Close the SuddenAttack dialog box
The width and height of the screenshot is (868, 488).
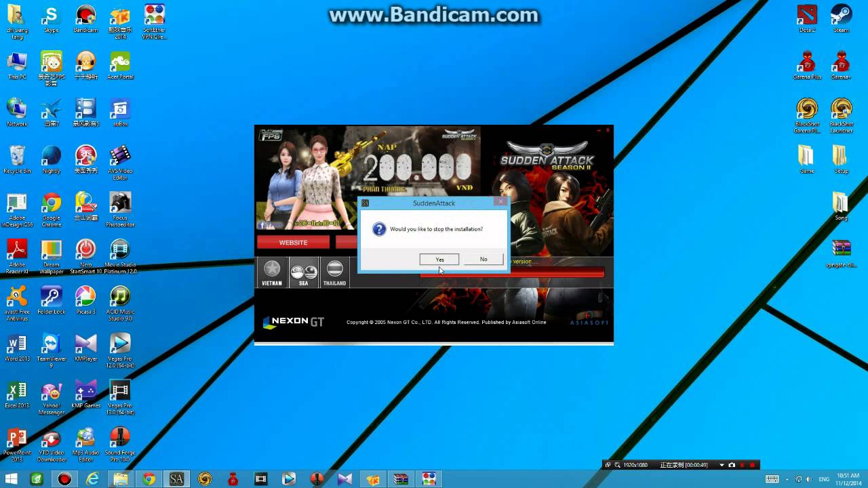(500, 202)
